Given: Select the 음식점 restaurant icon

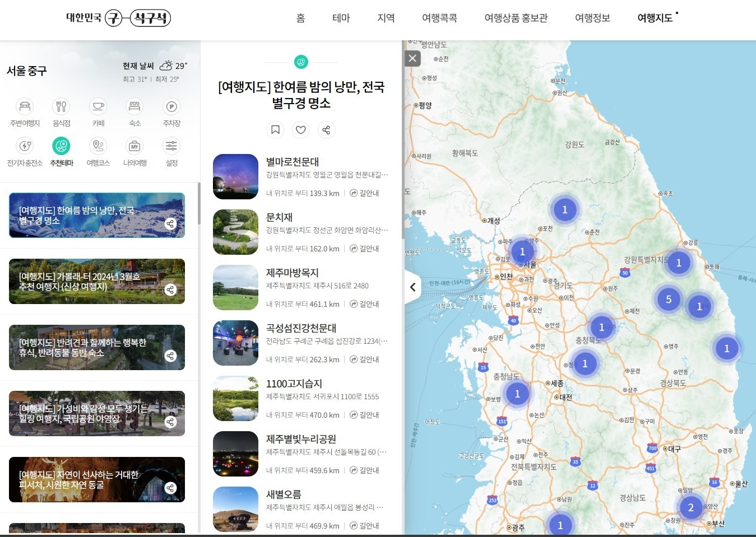Looking at the screenshot, I should click(61, 106).
